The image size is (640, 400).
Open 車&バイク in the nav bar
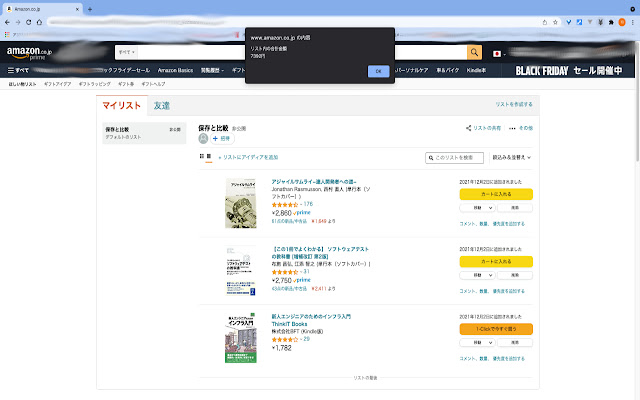[447, 70]
